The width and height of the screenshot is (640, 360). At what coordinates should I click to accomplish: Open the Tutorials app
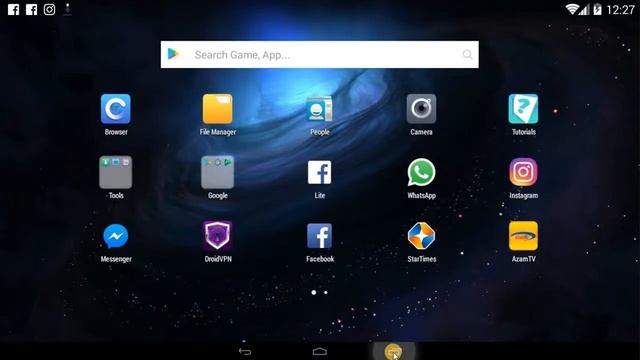(x=523, y=109)
